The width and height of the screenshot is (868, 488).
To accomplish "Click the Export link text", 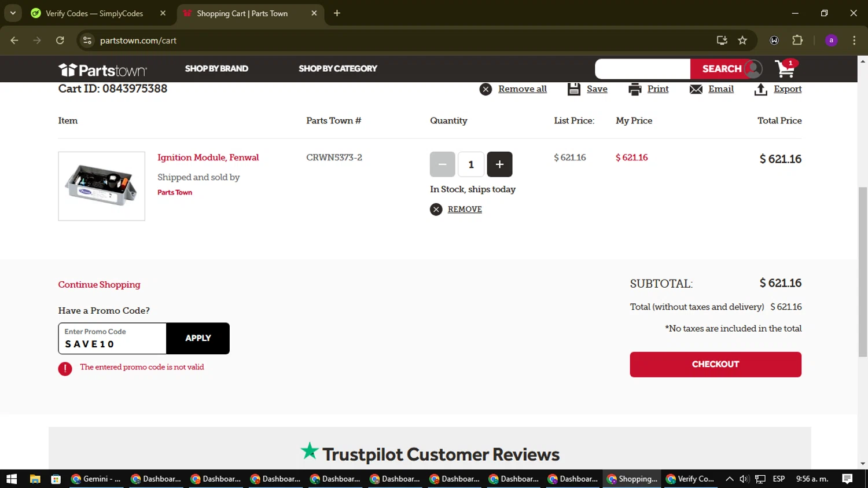I will [788, 89].
